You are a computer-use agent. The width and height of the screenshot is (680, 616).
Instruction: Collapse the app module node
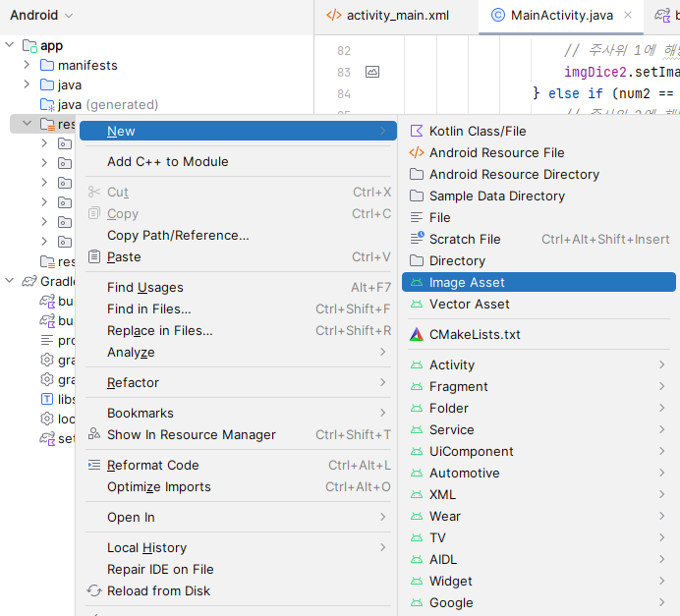pos(10,44)
